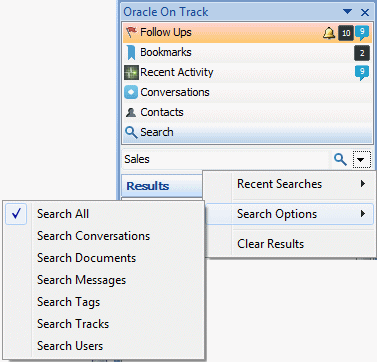
Task: Click the Recent Activity waveform icon
Action: click(131, 72)
